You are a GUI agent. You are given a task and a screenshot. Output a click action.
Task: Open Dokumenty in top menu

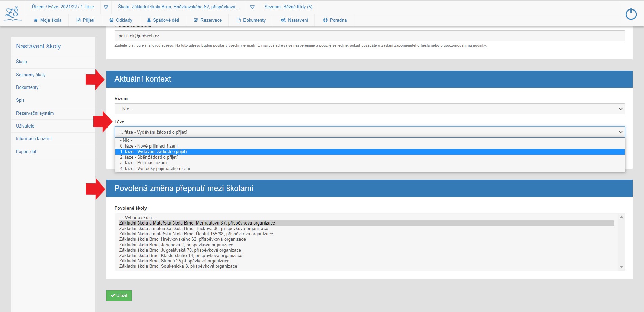(251, 20)
